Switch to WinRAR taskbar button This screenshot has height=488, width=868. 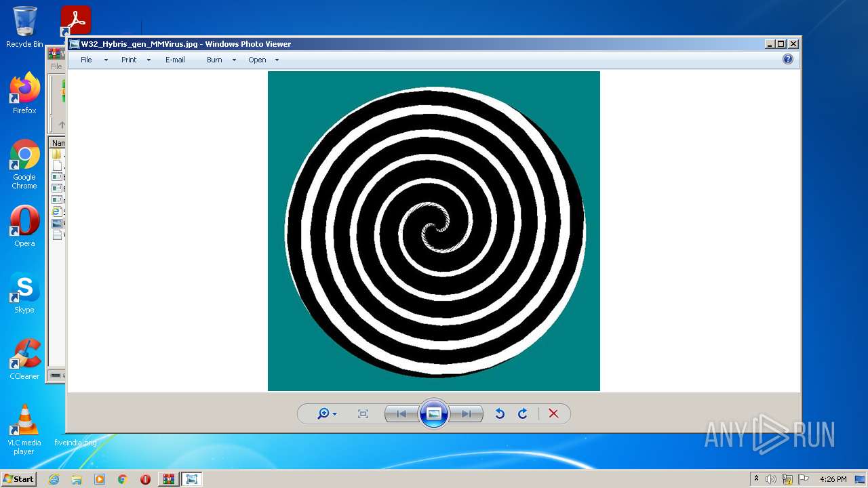pyautogui.click(x=168, y=479)
